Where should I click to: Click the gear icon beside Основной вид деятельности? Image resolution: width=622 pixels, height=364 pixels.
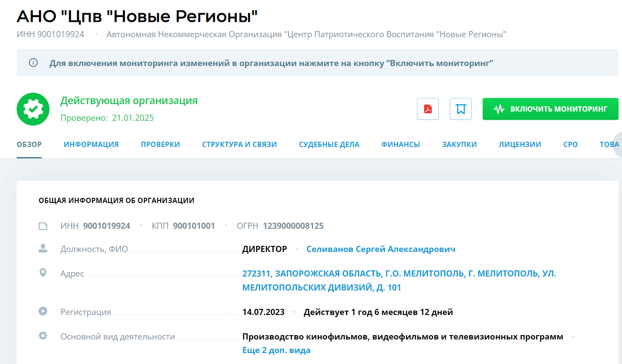tap(42, 336)
